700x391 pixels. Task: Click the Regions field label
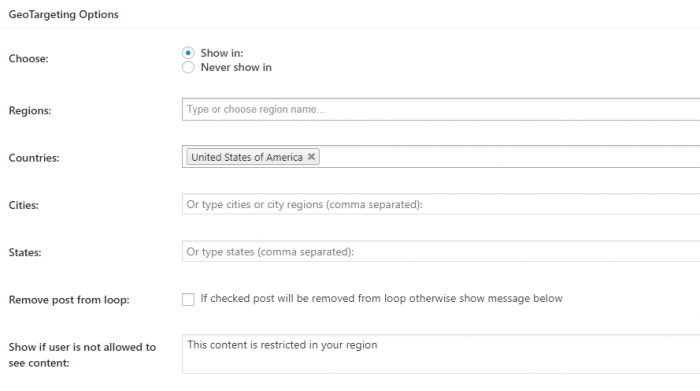pos(30,111)
